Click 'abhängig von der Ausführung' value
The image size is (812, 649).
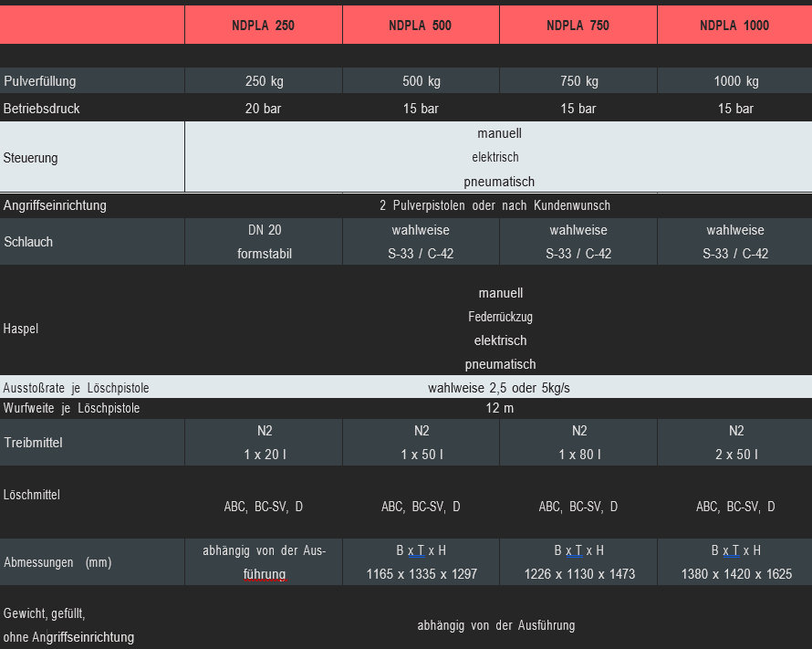(496, 625)
